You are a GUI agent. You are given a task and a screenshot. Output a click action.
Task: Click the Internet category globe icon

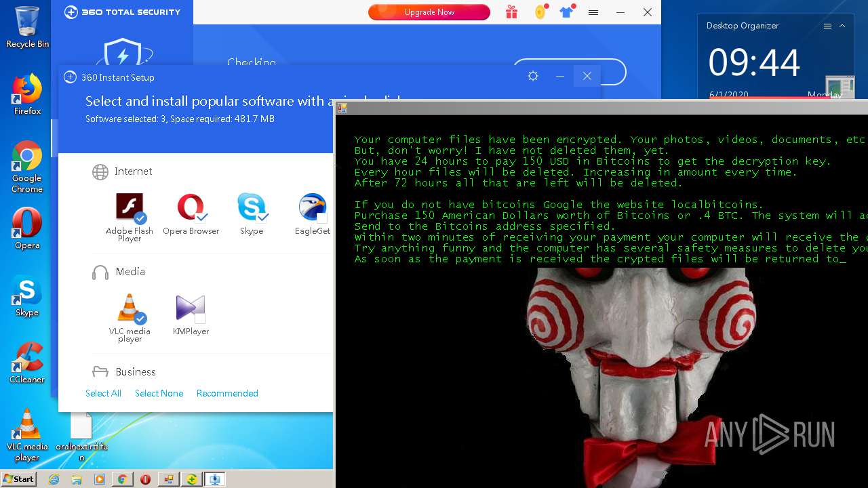point(100,171)
